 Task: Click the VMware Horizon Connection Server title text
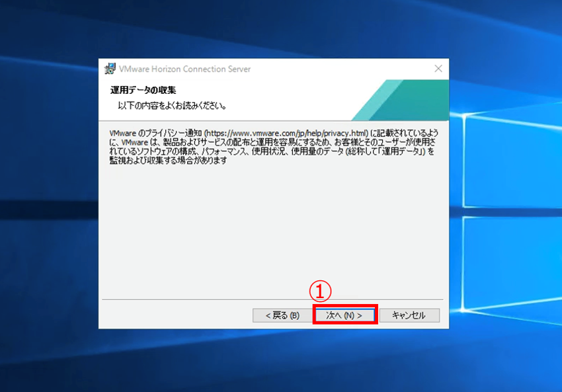(185, 69)
